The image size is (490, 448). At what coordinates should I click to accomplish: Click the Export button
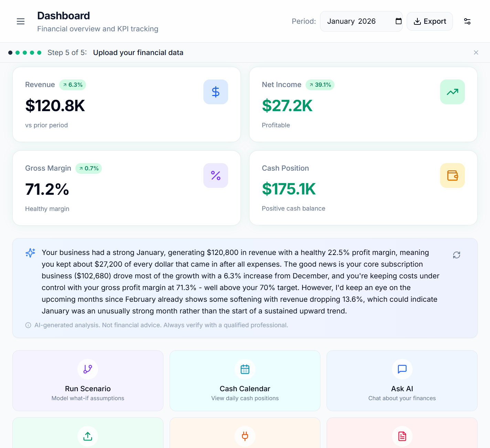(430, 21)
